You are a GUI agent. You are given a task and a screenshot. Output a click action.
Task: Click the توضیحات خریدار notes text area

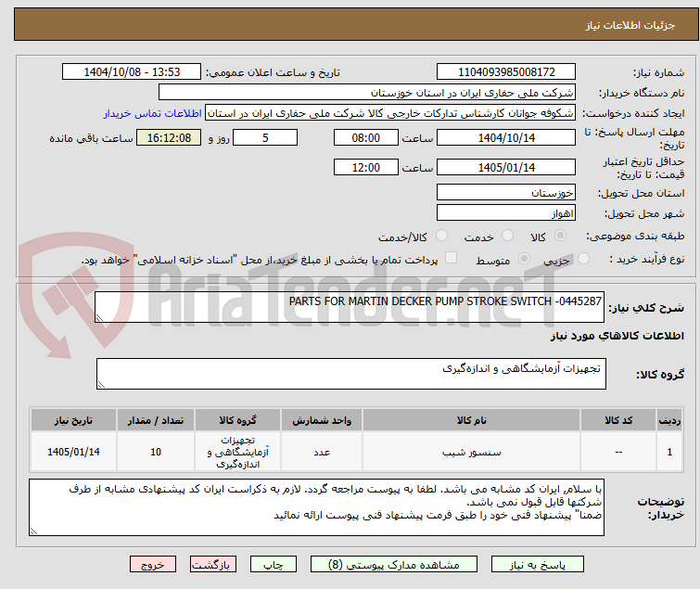point(316,507)
